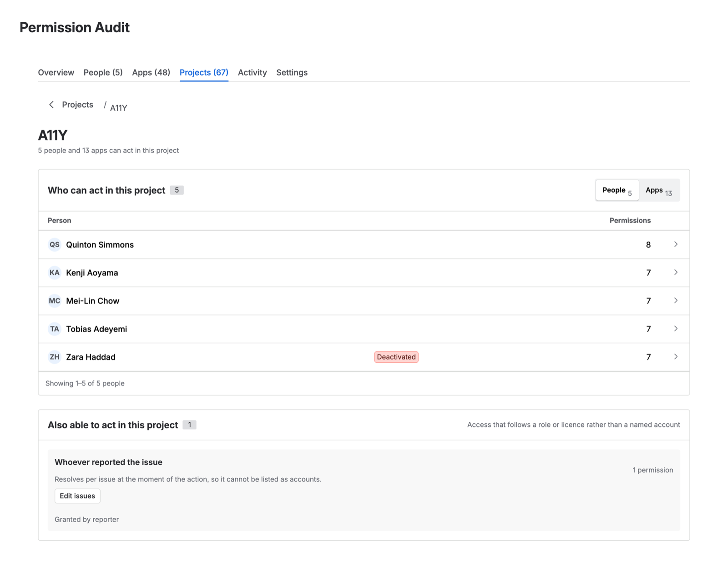Go to the Activity tab
The height and width of the screenshot is (588, 728).
pos(252,72)
